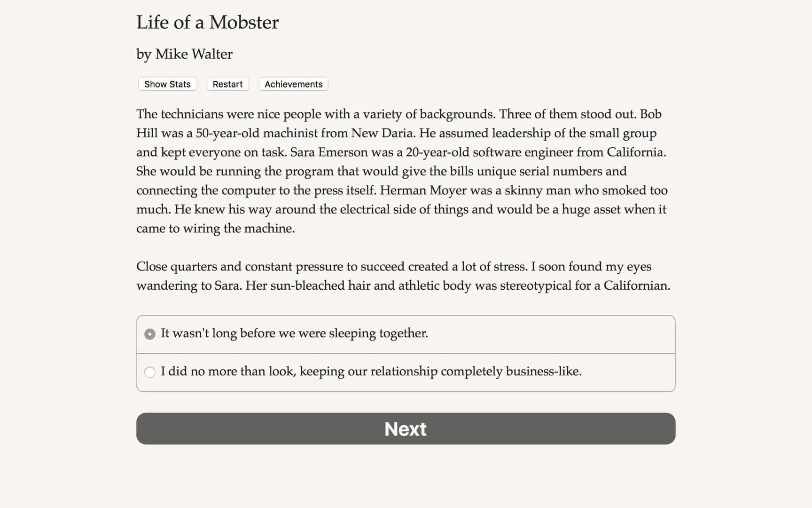This screenshot has height=508, width=812.
Task: Click the Show Stats button
Action: (167, 84)
